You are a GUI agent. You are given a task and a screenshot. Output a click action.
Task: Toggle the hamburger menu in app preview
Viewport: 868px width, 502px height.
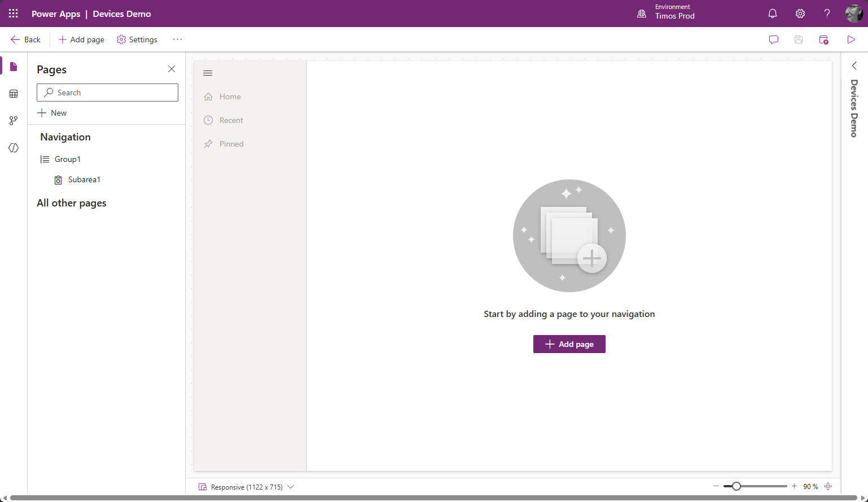click(208, 73)
